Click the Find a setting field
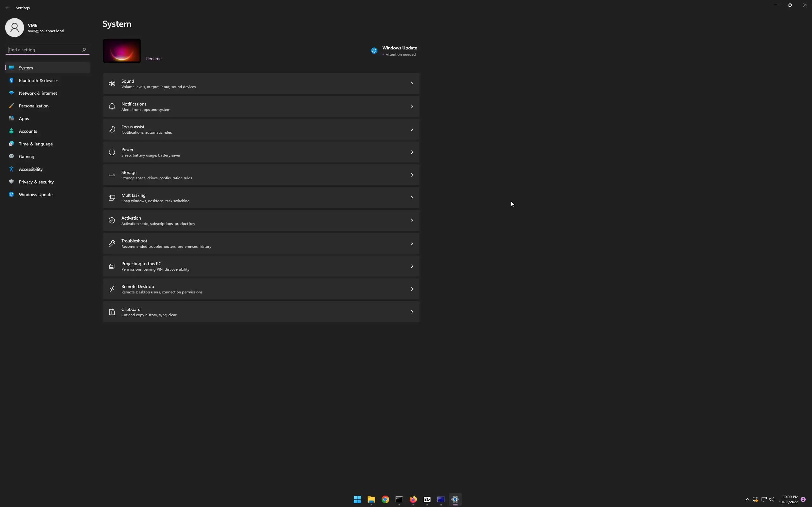Viewport: 812px width, 507px height. (44, 50)
